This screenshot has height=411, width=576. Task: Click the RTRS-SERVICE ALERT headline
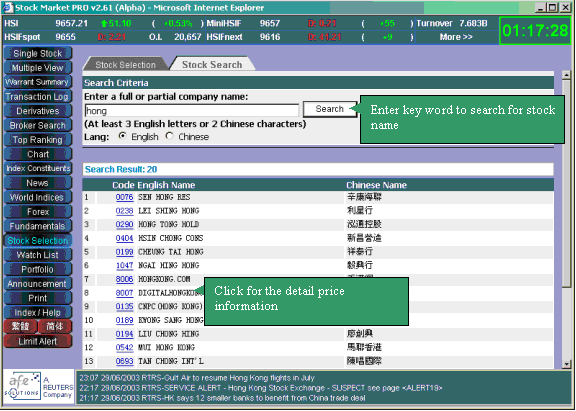coord(260,388)
